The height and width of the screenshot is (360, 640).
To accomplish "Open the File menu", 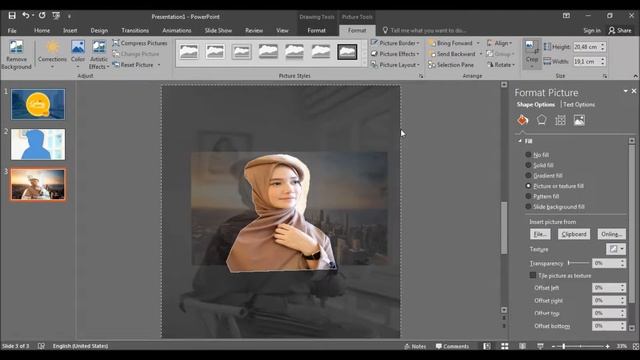I will [x=12, y=31].
